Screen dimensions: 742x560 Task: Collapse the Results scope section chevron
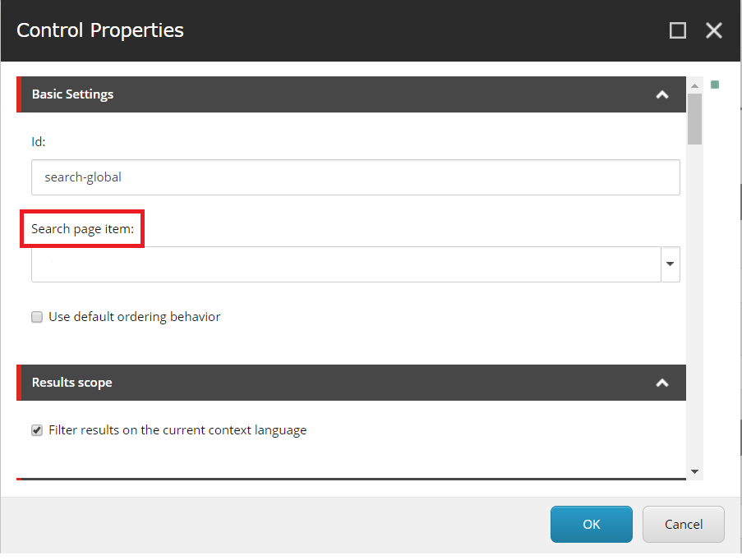(662, 383)
